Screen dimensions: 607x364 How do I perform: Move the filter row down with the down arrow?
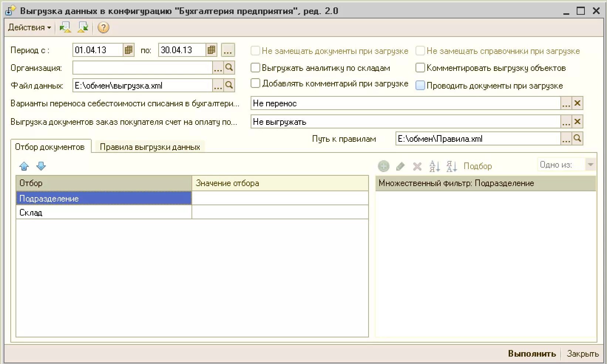(41, 166)
